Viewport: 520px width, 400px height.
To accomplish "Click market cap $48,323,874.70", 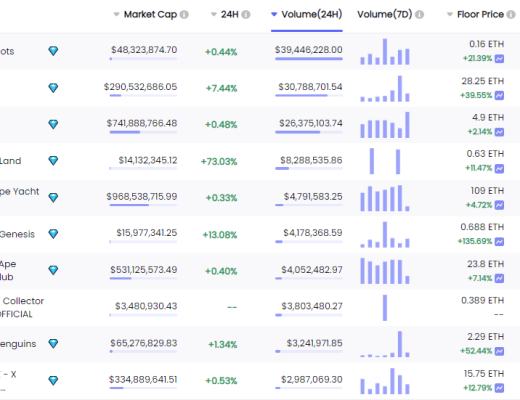I will 144,50.
